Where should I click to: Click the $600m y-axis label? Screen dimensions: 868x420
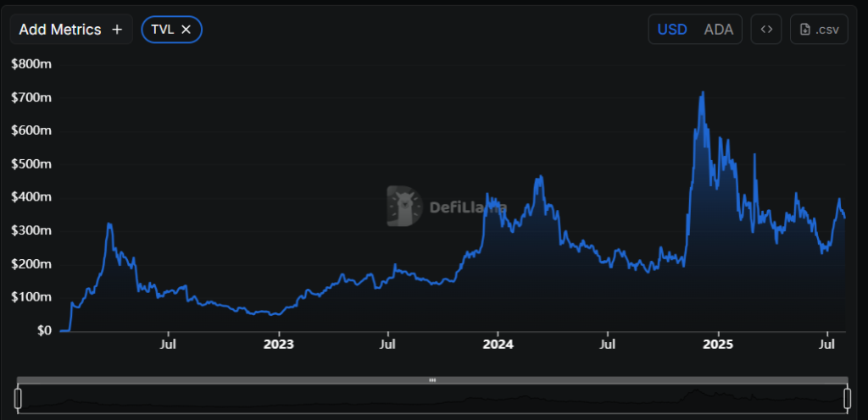(x=31, y=131)
